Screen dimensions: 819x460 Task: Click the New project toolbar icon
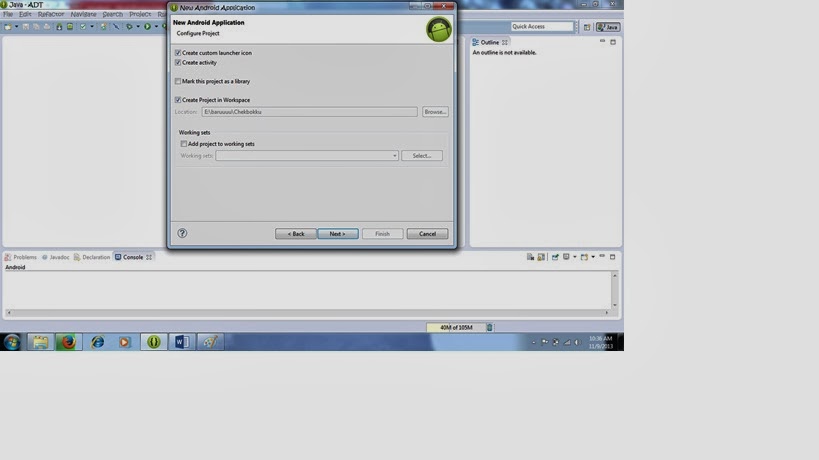[x=8, y=27]
